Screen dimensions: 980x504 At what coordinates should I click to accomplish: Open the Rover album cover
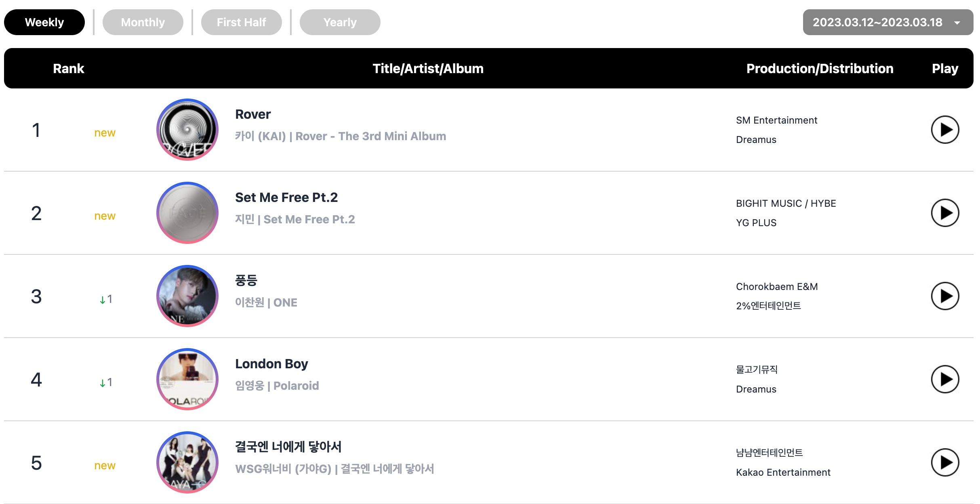tap(187, 130)
